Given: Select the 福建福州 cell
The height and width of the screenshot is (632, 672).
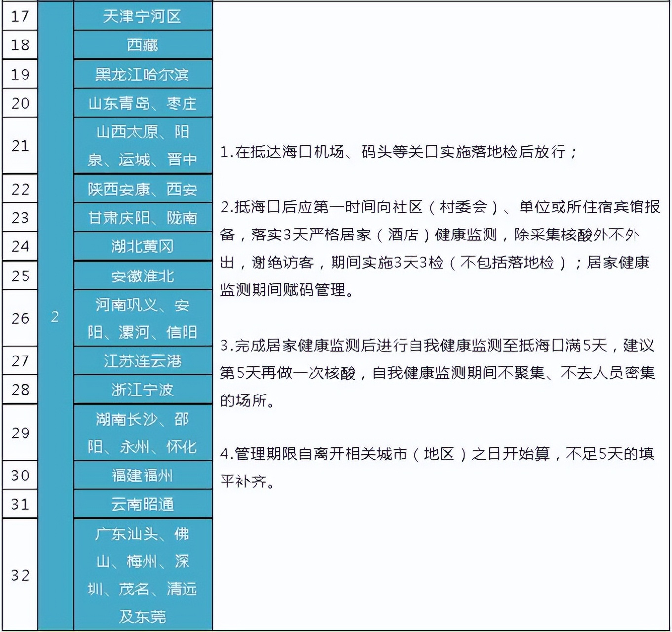Looking at the screenshot, I should tap(143, 475).
